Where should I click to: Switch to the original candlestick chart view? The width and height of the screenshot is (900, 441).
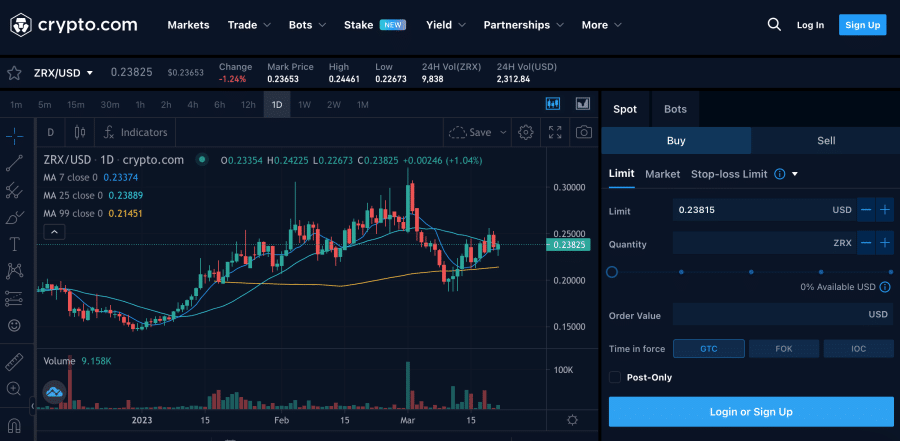553,104
